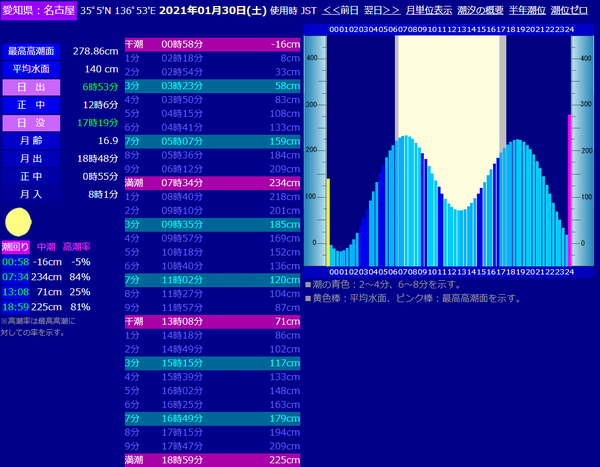600x467 pixels.
Task: Click the 06時12分 209cm row
Action: (x=212, y=169)
